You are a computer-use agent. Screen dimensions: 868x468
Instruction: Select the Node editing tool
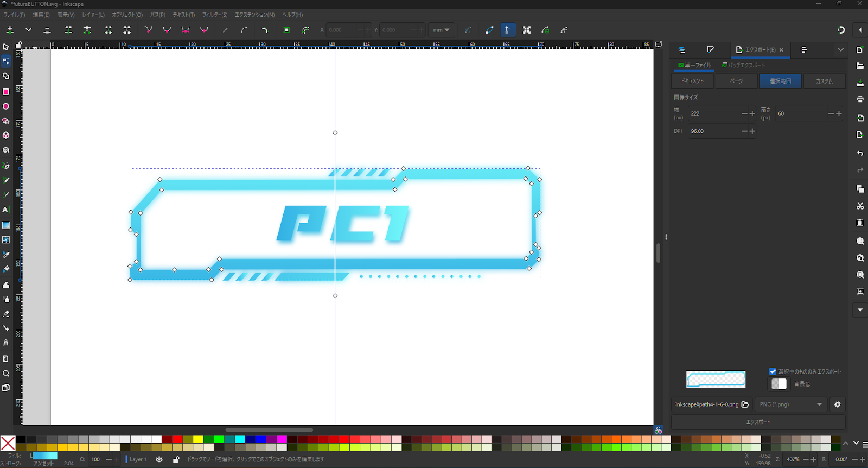6,61
